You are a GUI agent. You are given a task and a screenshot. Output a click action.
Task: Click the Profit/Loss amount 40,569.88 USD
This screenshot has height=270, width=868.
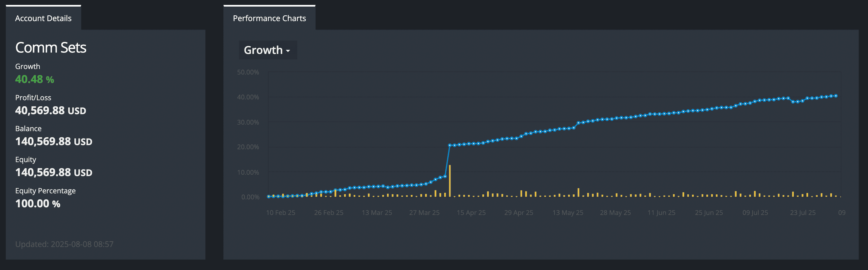pos(51,110)
